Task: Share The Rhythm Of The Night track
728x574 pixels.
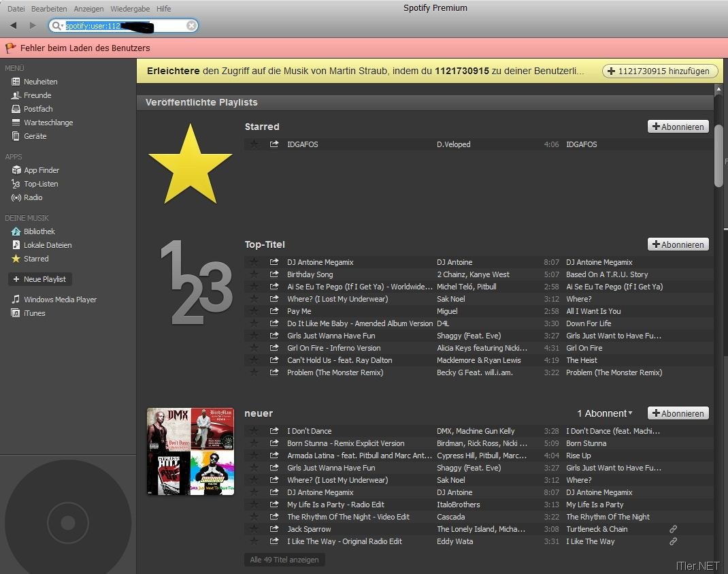Action: (274, 516)
